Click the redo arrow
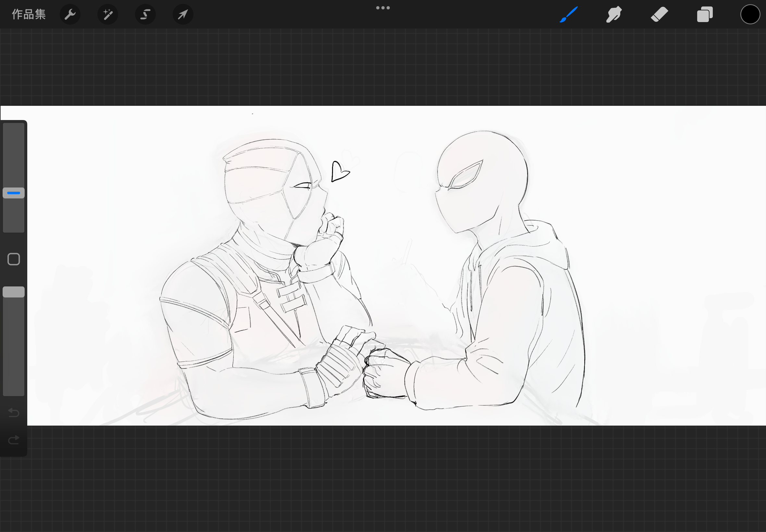The width and height of the screenshot is (766, 532). [14, 440]
